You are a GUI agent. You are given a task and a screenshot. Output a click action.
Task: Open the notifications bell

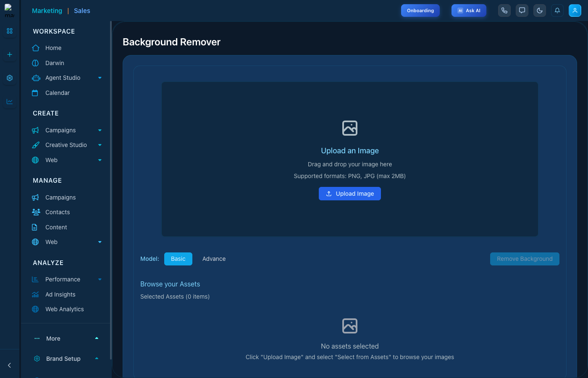pos(557,10)
